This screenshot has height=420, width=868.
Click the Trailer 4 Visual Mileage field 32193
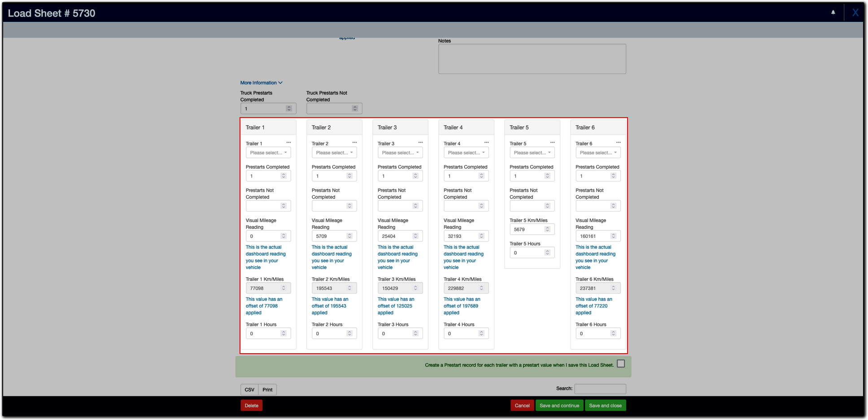(x=466, y=236)
